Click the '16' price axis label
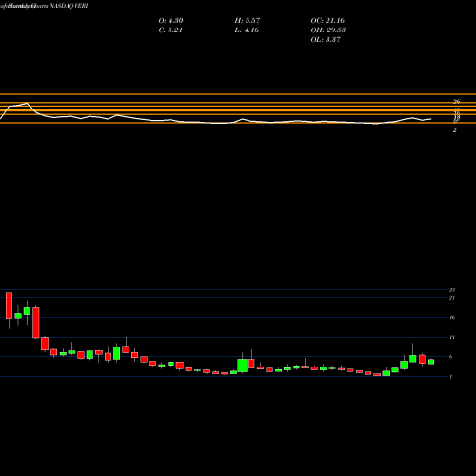Screen dimensions: 476x476 [x=452, y=317]
